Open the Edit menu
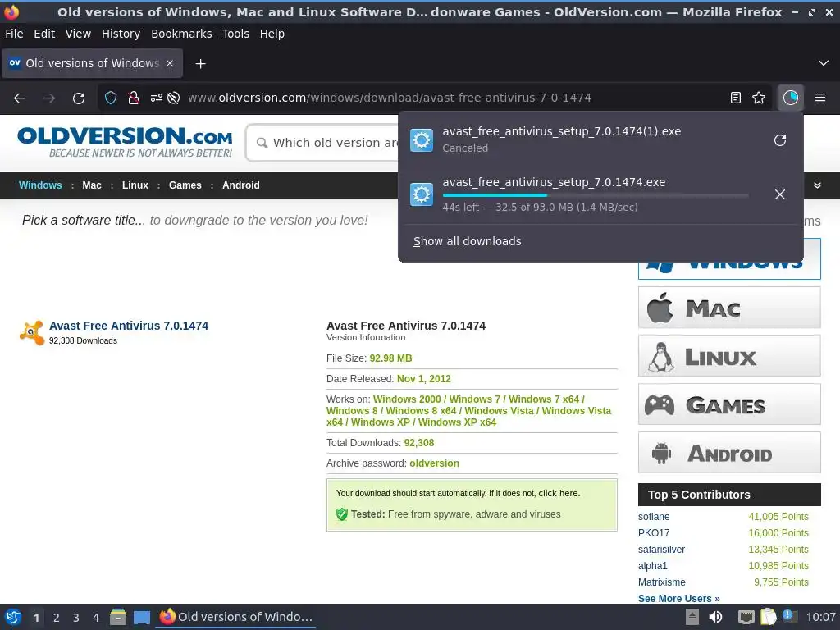840x630 pixels. point(44,34)
